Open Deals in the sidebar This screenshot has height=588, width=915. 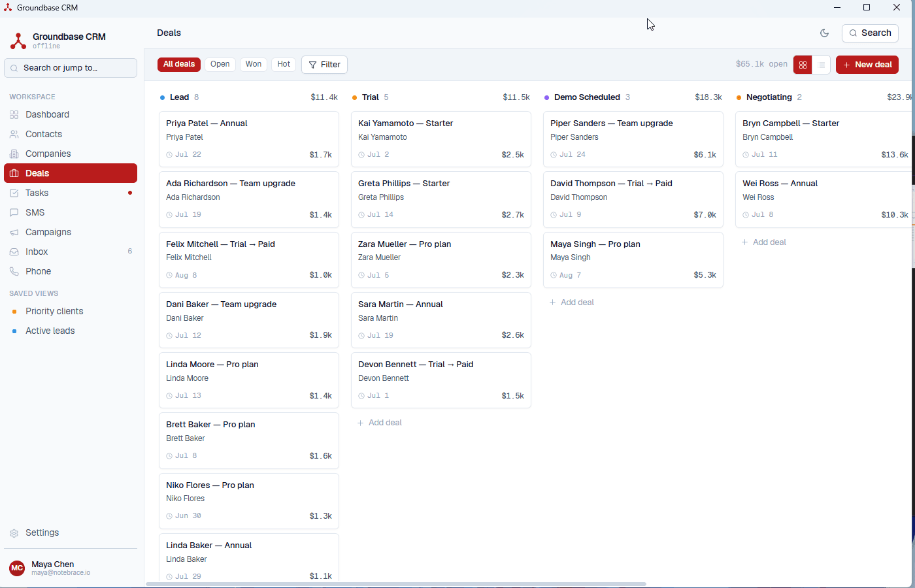pos(71,173)
